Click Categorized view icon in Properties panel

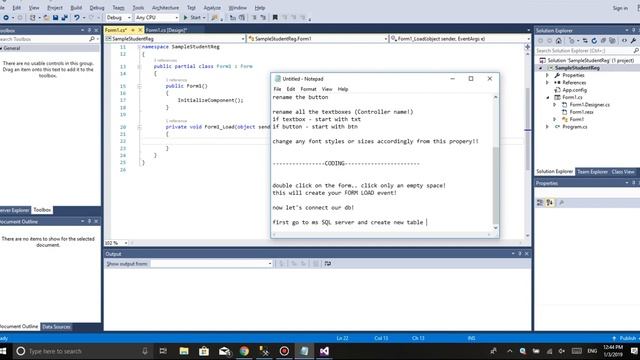coord(540,202)
